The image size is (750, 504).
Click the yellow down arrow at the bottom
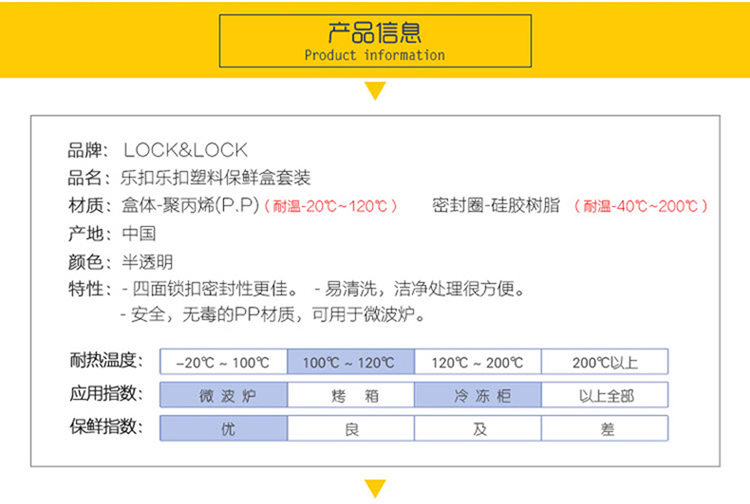coord(375,489)
